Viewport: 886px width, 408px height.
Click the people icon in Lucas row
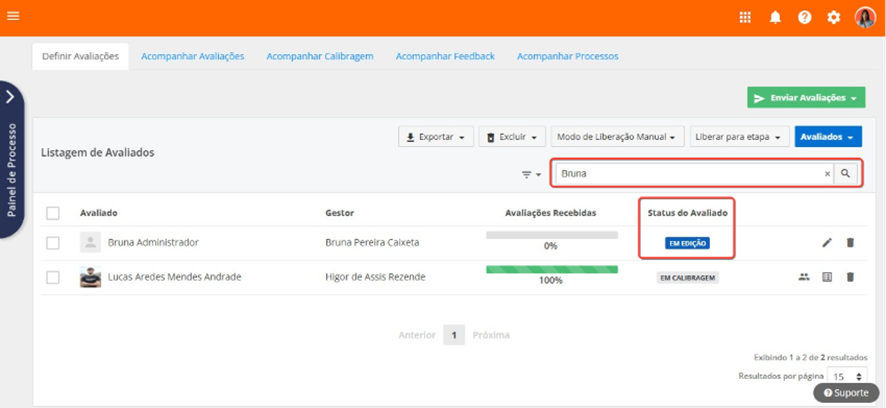tap(804, 277)
